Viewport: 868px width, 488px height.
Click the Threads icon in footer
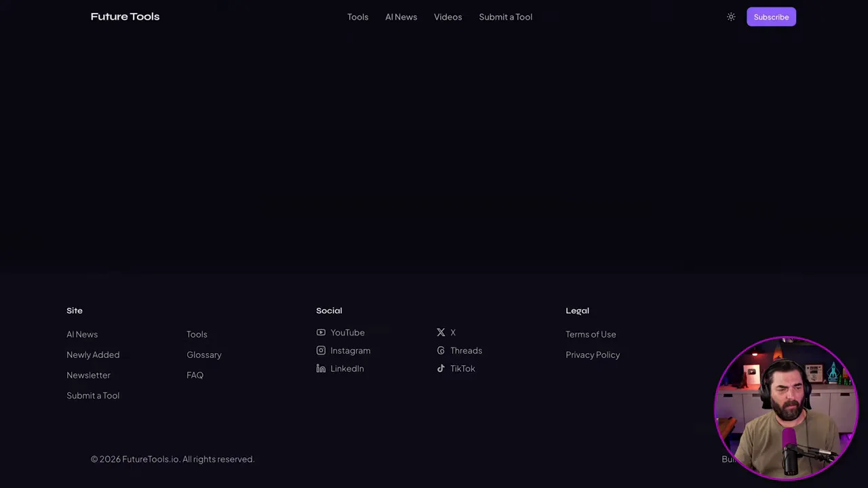click(441, 350)
